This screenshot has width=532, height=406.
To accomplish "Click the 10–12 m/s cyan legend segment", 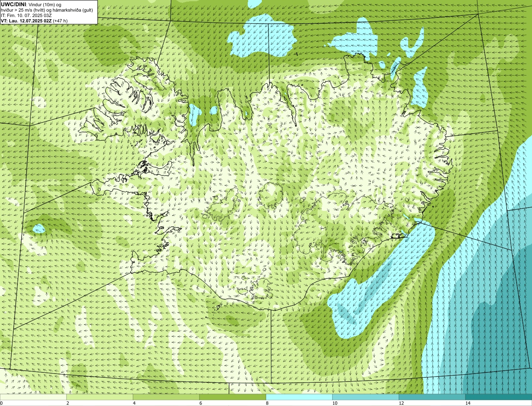I will (x=366, y=397).
